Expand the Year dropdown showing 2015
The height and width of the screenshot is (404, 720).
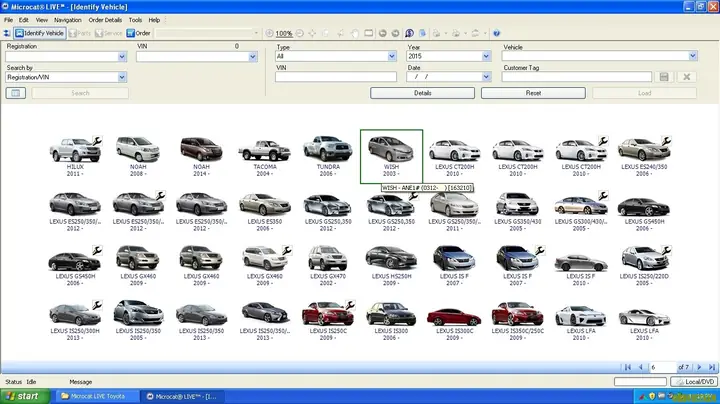486,56
